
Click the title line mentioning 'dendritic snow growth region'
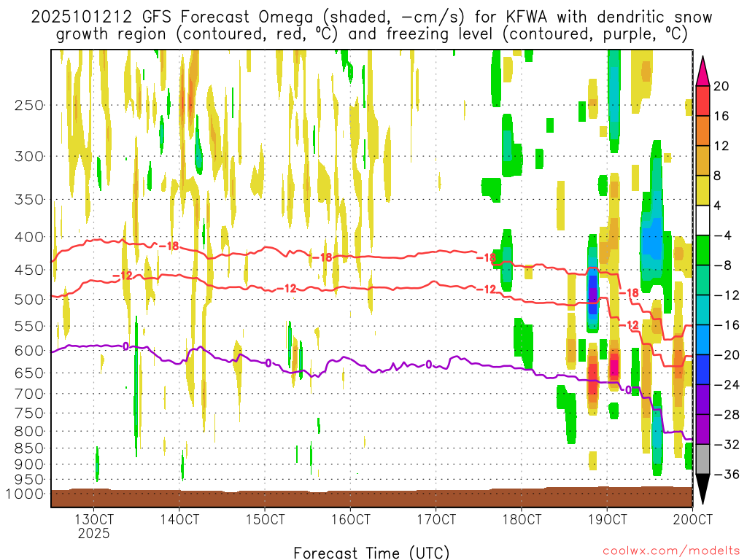coord(371,34)
